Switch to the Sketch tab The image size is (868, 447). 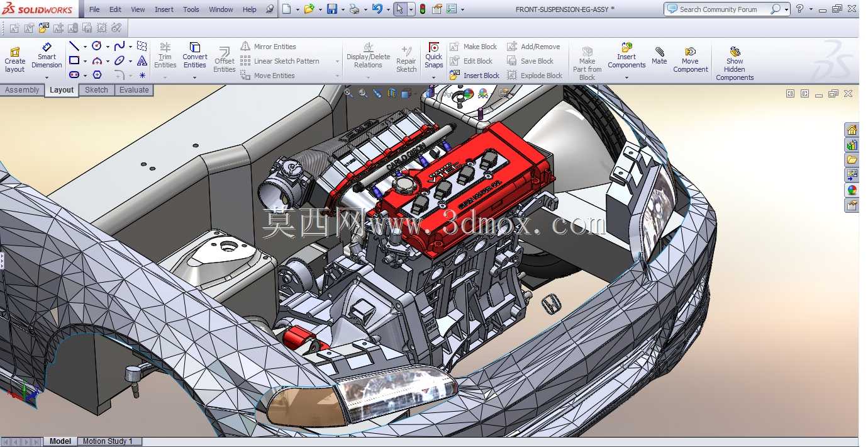point(96,90)
